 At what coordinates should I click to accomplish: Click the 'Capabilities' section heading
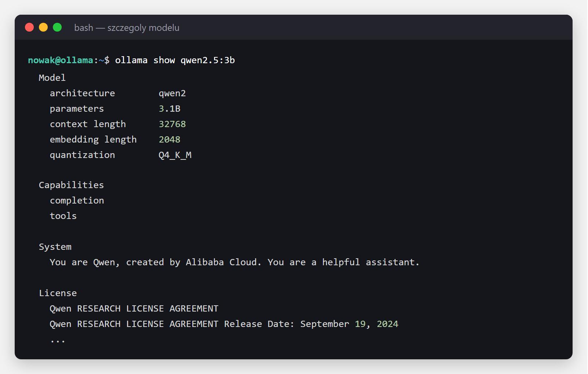tap(72, 185)
